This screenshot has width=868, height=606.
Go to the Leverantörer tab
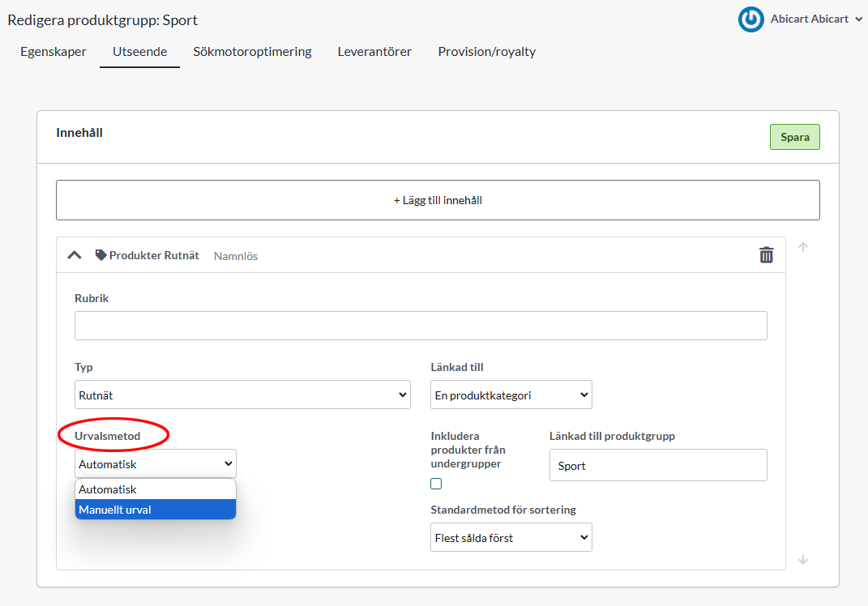(374, 52)
